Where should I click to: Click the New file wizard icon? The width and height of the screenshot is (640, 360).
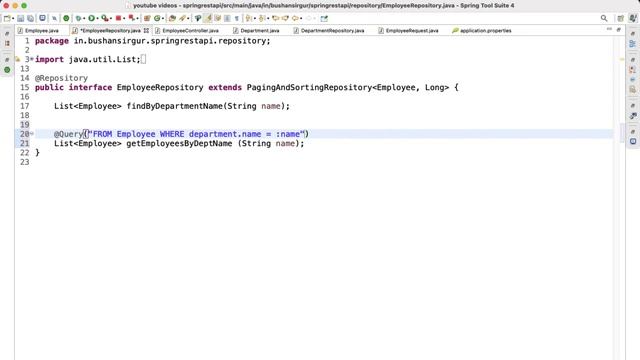pos(7,18)
